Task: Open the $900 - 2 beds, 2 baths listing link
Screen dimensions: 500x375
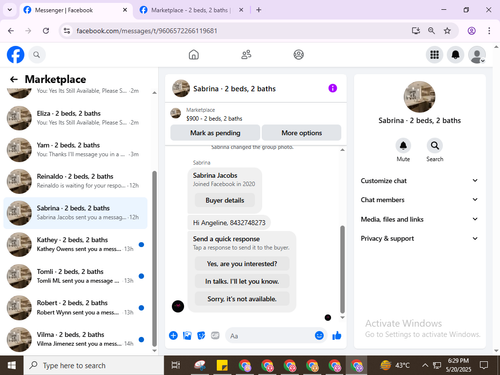Action: (x=214, y=118)
